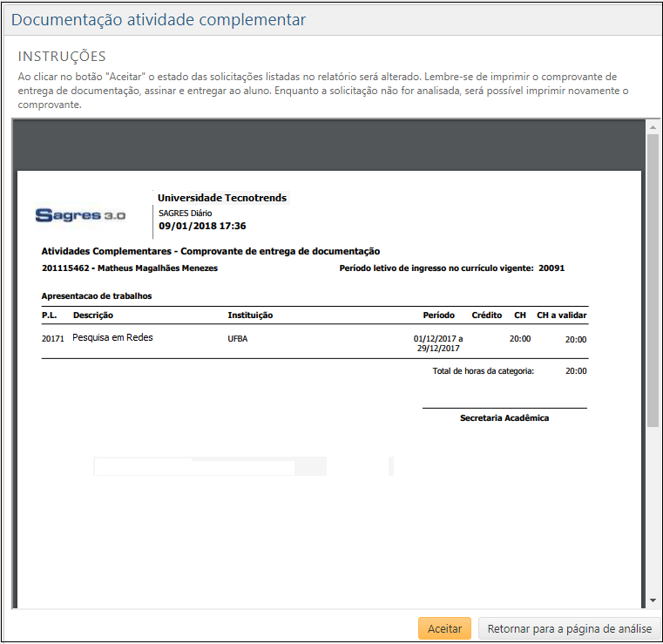Click the Universidade Tecnotrends heading
This screenshot has height=644, width=663.
222,198
